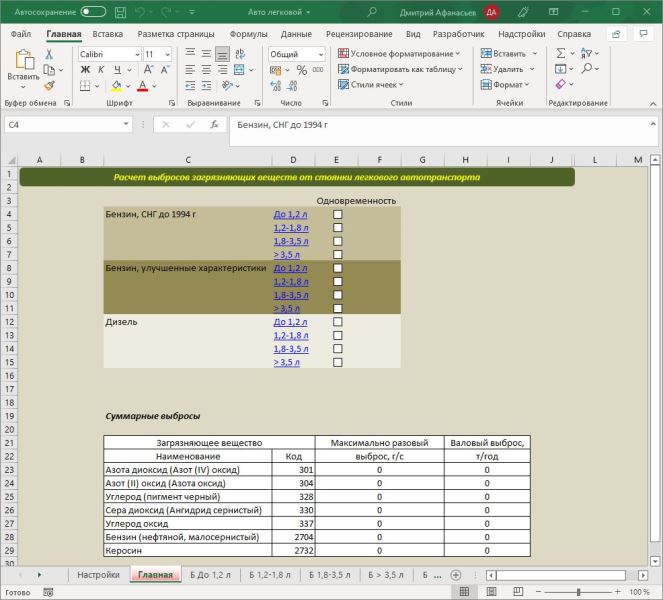Check the box beside > 3,5 л in row 7
Viewport: 663px width, 600px height.
click(337, 255)
